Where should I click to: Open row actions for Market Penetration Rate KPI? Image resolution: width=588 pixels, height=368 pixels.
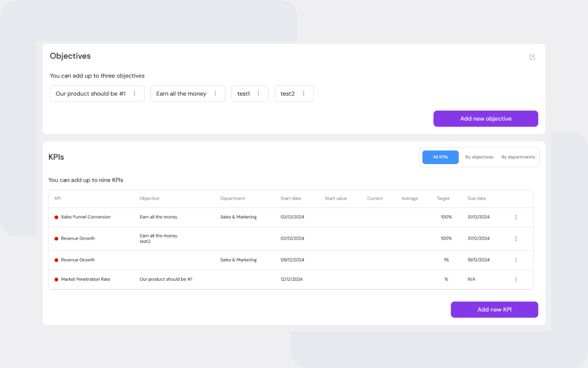click(516, 279)
